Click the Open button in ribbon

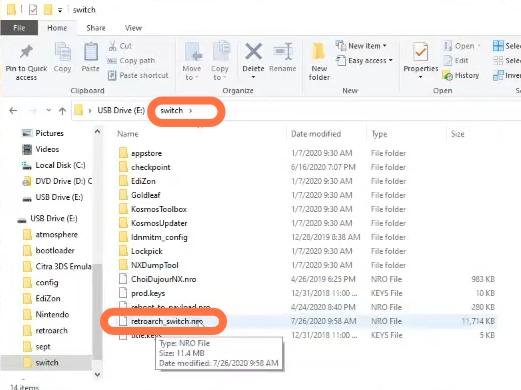pyautogui.click(x=462, y=46)
